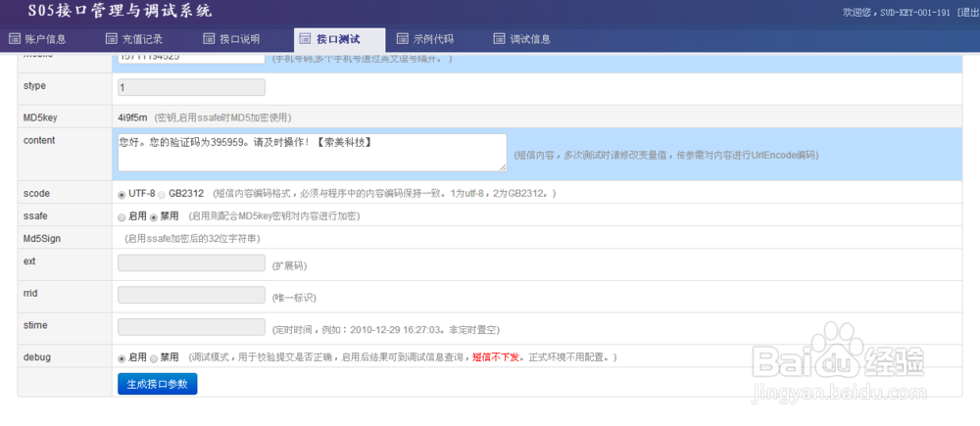Click inside the content text area
The image size is (980, 426).
point(313,152)
